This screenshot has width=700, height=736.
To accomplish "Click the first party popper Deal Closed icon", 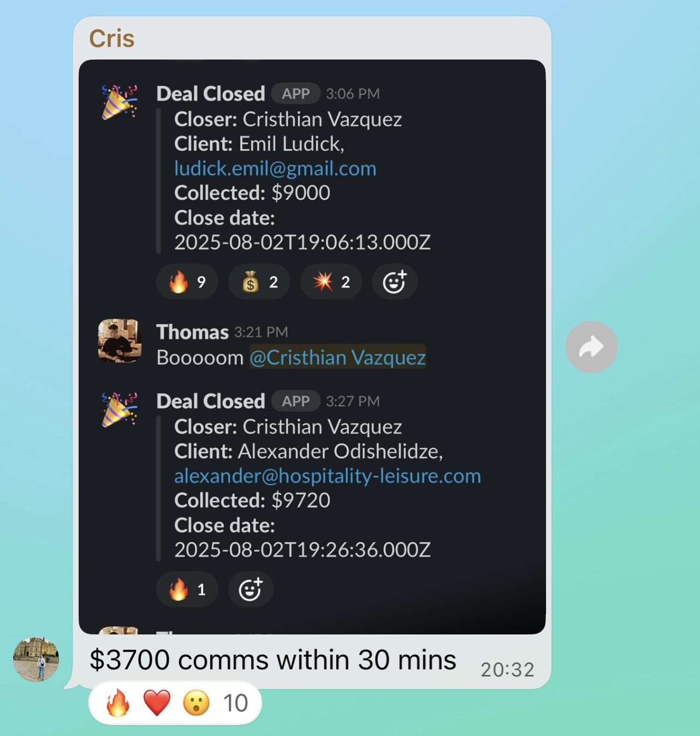I will (120, 102).
